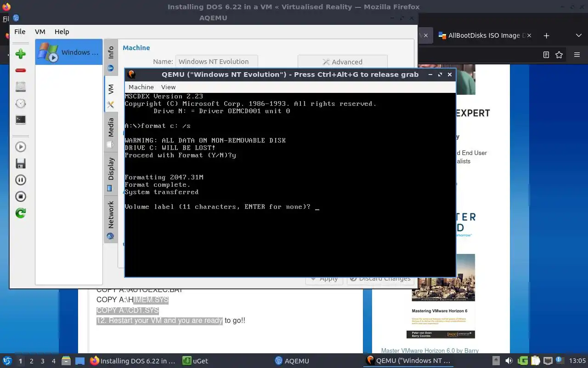Close the Firefox tab left of AllBootDisks
Viewport: 588px width, 368px height.
pos(426,35)
